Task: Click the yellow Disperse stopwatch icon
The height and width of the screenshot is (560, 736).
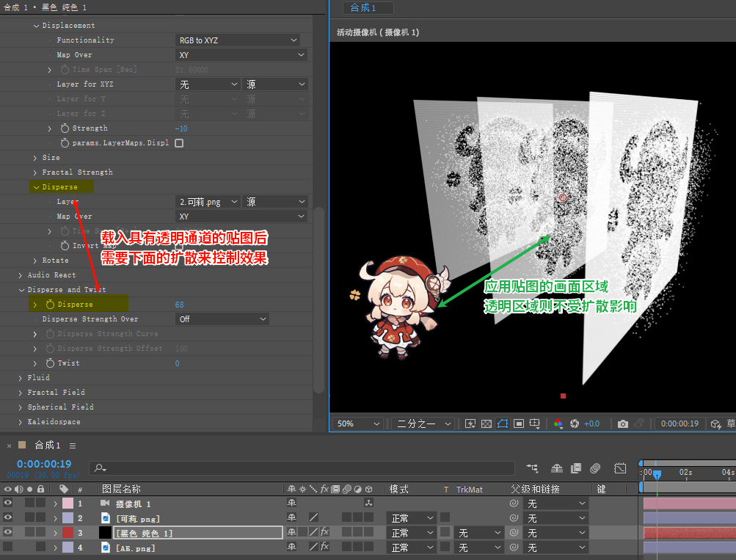Action: coord(50,304)
